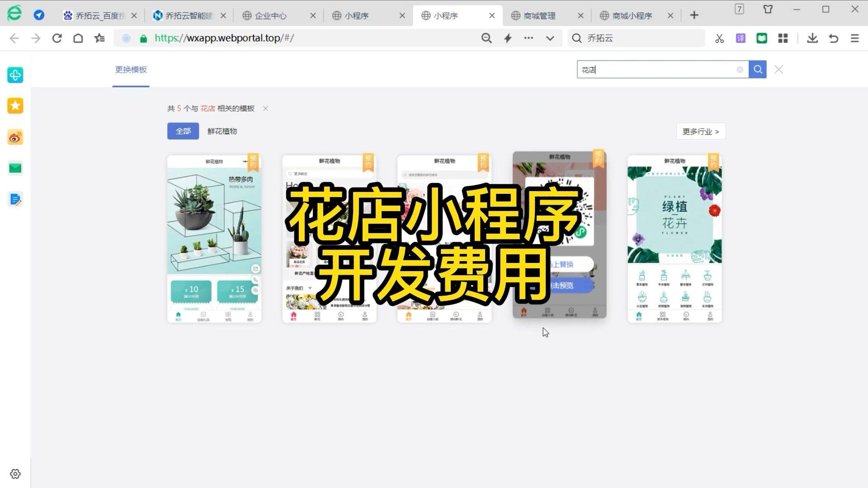
Task: Remove the 花店 search result filter
Action: coord(265,108)
